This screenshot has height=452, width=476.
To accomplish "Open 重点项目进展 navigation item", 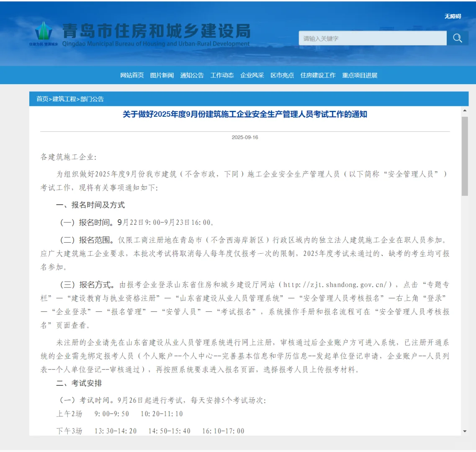I will (360, 75).
